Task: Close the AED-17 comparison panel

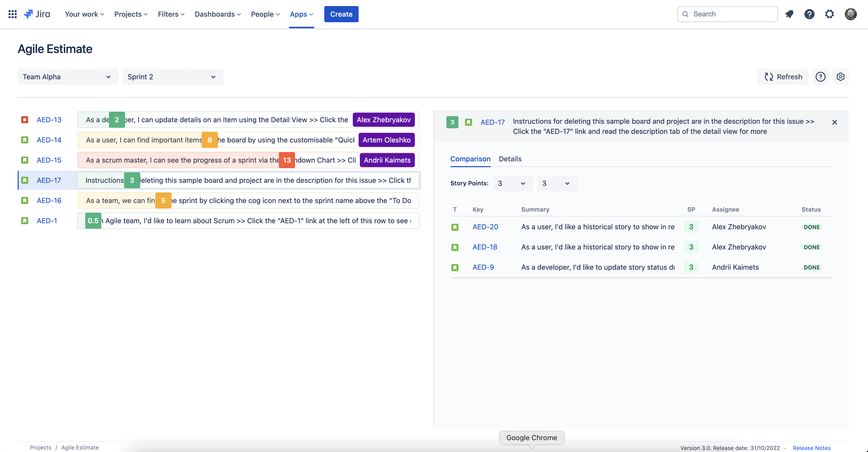Action: [835, 122]
